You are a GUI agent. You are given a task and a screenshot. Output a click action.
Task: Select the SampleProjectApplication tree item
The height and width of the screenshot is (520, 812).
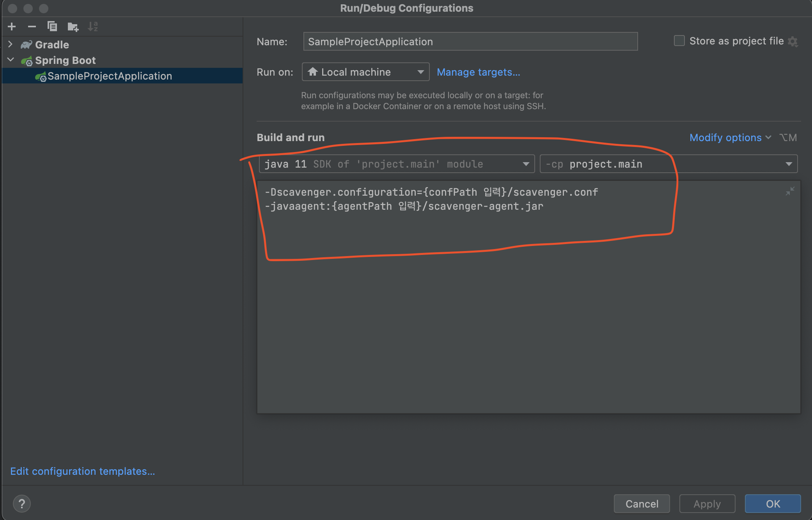110,76
